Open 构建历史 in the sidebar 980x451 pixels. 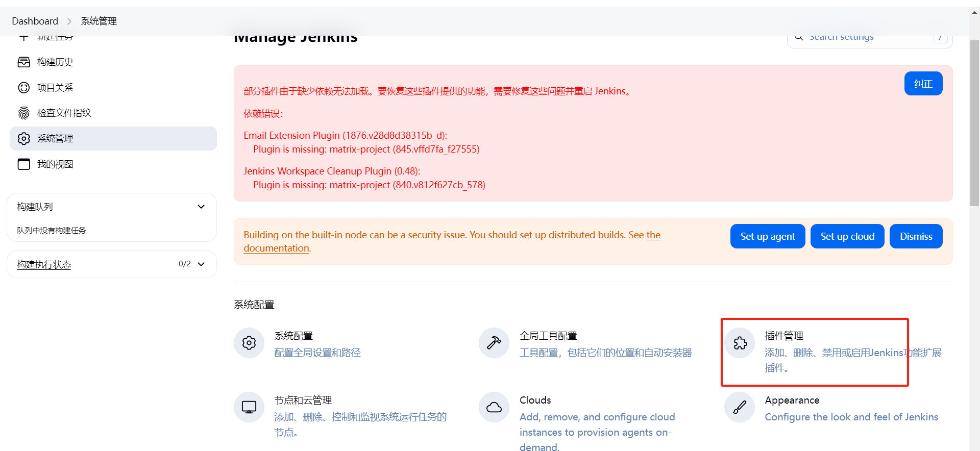[x=112, y=62]
